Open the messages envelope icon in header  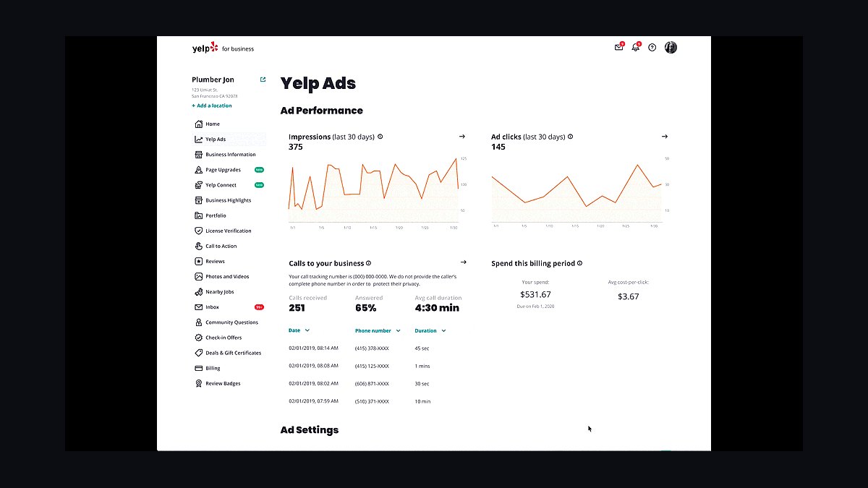point(618,47)
